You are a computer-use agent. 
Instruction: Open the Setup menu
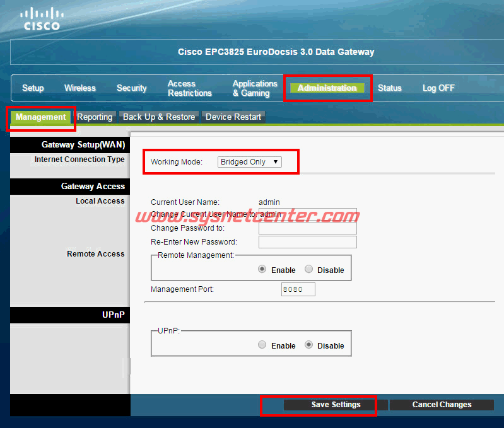point(33,88)
